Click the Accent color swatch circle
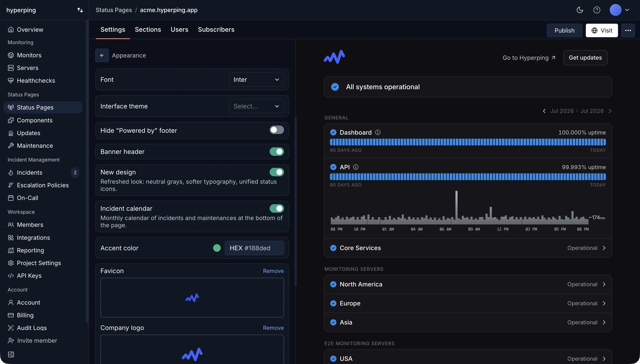Screen dimensions: 640x364 [217, 248]
